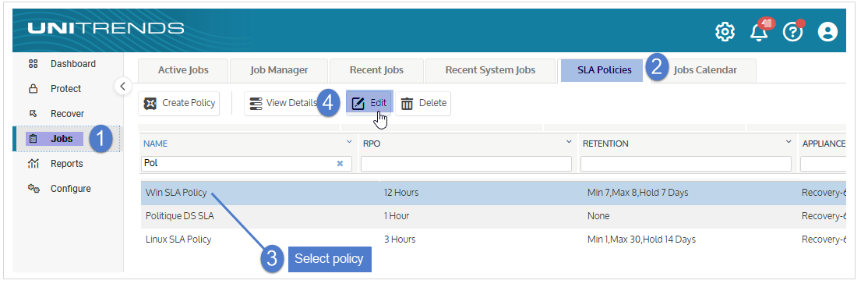The image size is (868, 291).
Task: Open Jobs in the sidebar
Action: pos(62,139)
